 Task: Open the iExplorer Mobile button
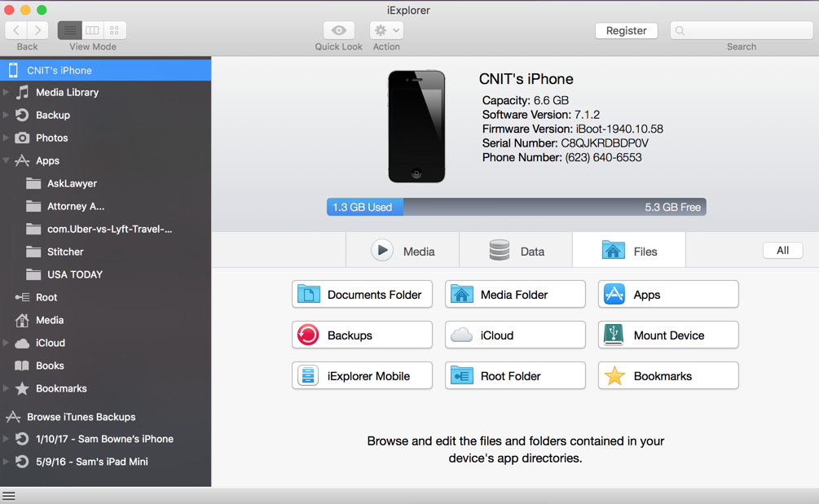click(x=362, y=375)
